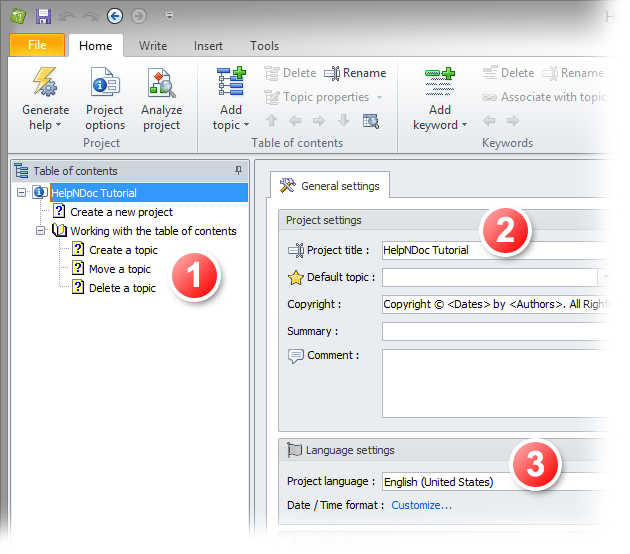Image resolution: width=630 pixels, height=554 pixels.
Task: Switch to the Write ribbon tab
Action: coord(153,45)
